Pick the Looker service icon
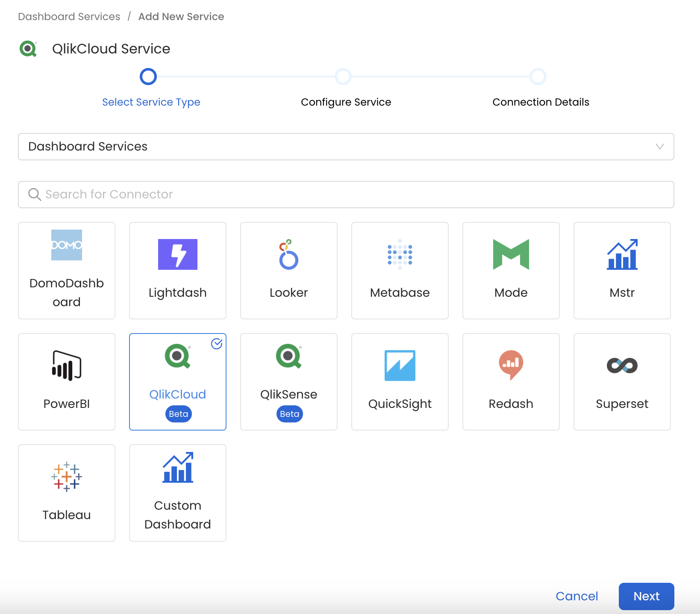The width and height of the screenshot is (700, 614). click(x=289, y=254)
